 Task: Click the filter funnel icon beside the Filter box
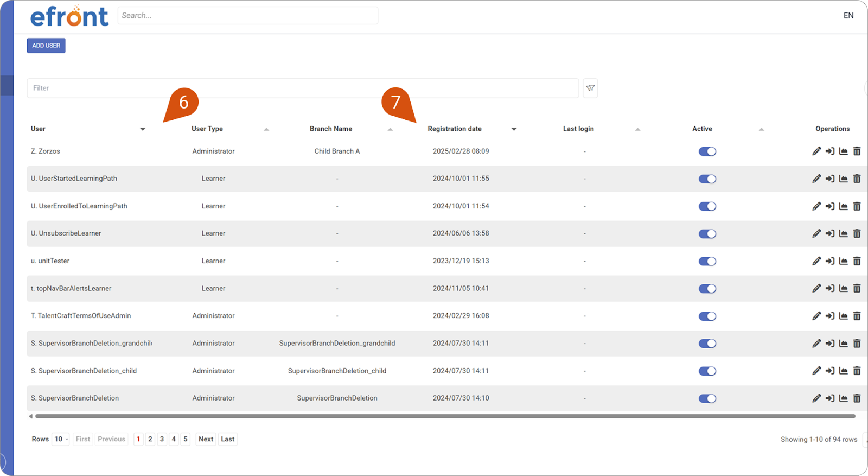point(590,88)
